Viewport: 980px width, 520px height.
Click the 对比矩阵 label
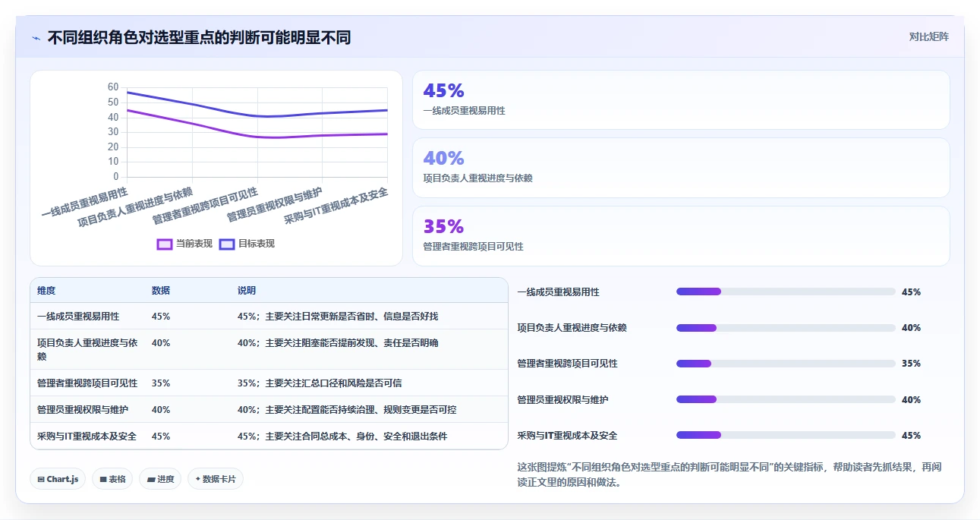[x=929, y=36]
